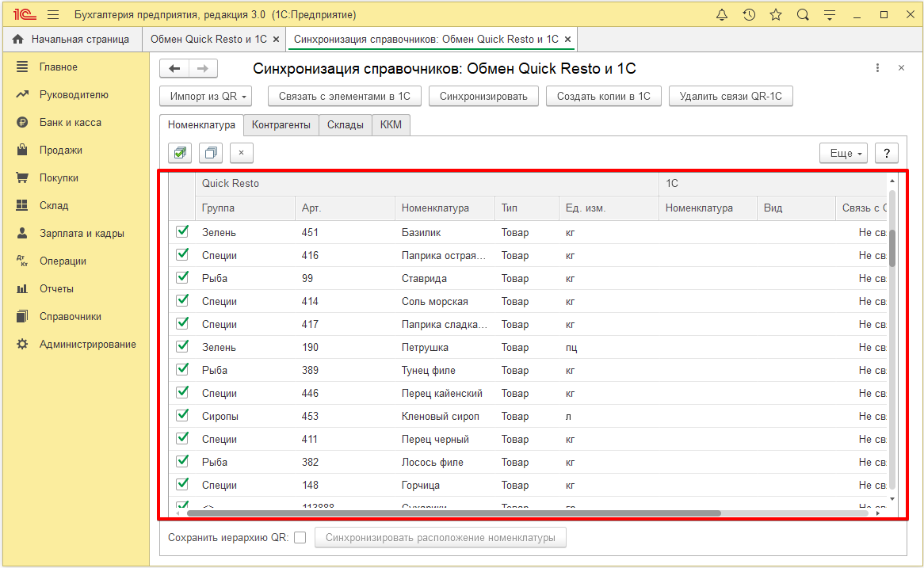The image size is (924, 568).
Task: Click Удалить связи QR-1С button
Action: (x=731, y=96)
